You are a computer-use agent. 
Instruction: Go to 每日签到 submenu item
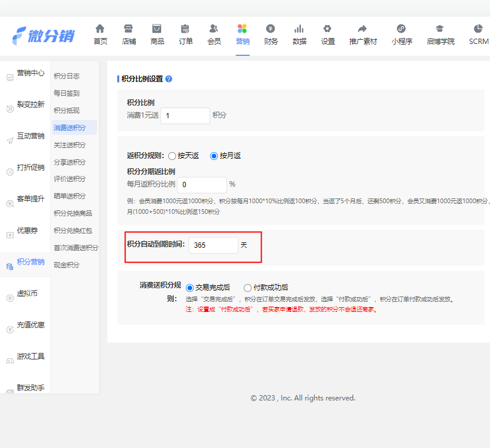(x=67, y=93)
